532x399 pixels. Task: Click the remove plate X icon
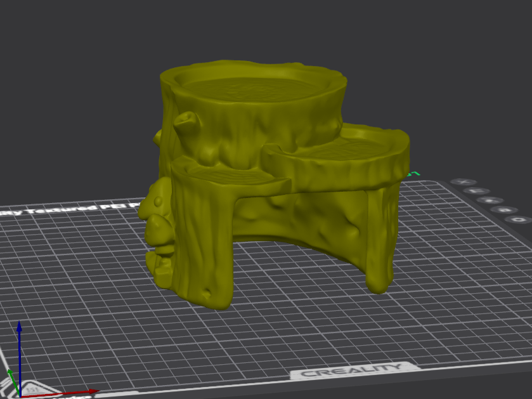[464, 182]
